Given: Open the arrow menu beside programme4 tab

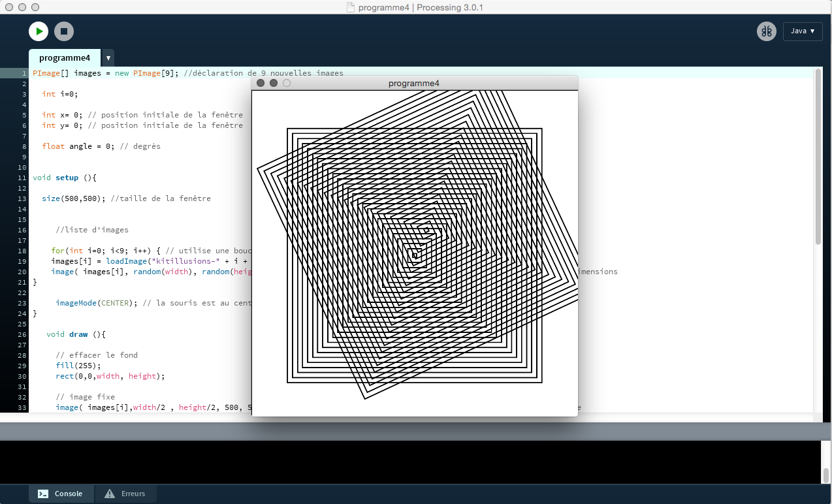Looking at the screenshot, I should coord(108,58).
